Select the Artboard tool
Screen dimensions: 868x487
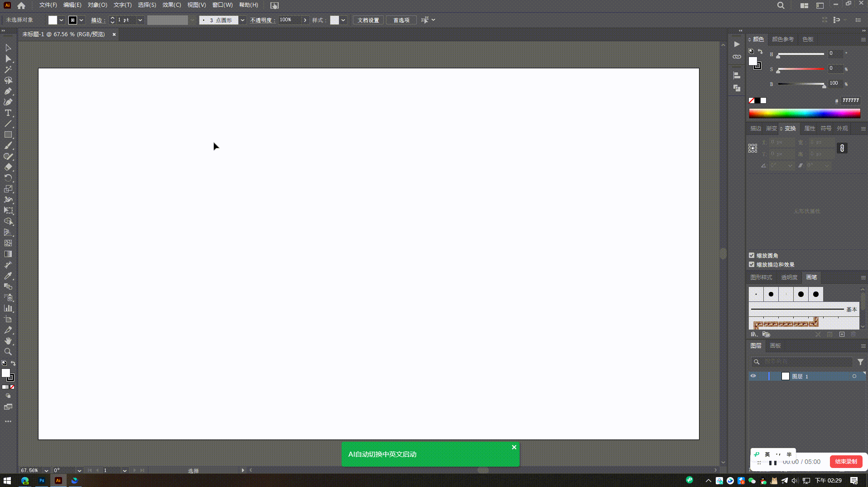(x=8, y=319)
